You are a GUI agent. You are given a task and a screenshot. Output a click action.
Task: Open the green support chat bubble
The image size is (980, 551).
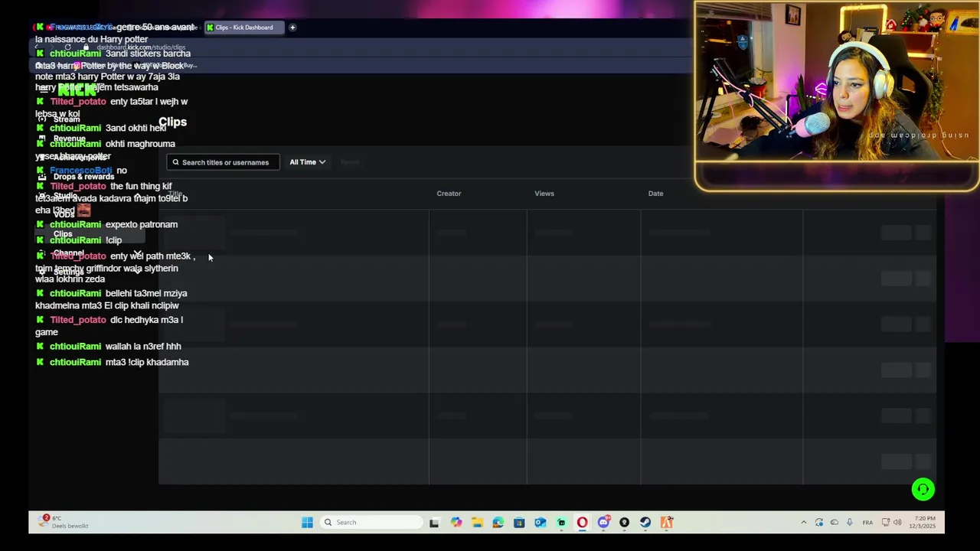pyautogui.click(x=923, y=489)
